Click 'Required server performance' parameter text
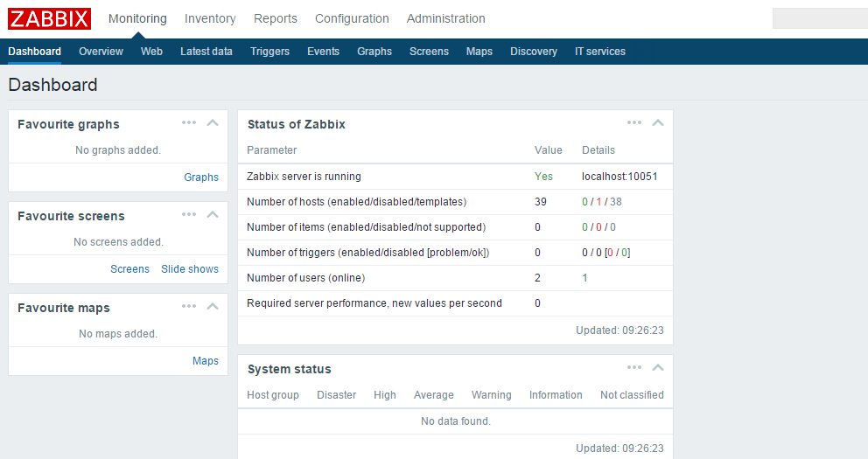Screen dimensions: 868x459 coord(374,303)
